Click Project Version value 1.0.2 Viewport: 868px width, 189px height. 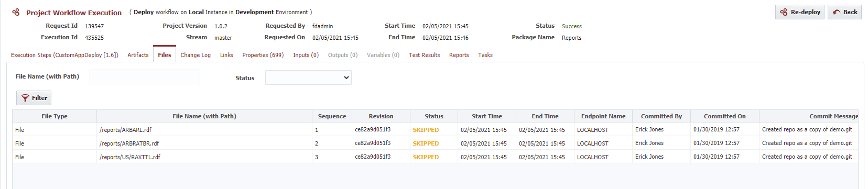pyautogui.click(x=221, y=26)
